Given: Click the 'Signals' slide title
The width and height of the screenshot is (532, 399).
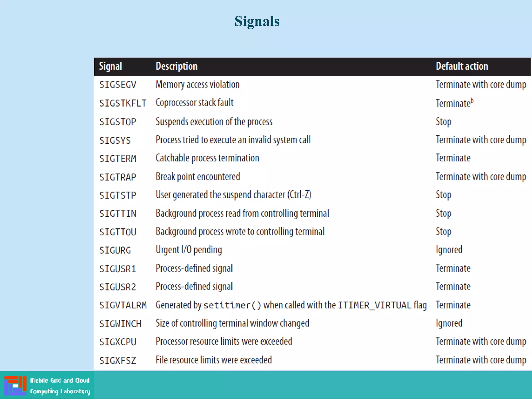Looking at the screenshot, I should tap(257, 21).
